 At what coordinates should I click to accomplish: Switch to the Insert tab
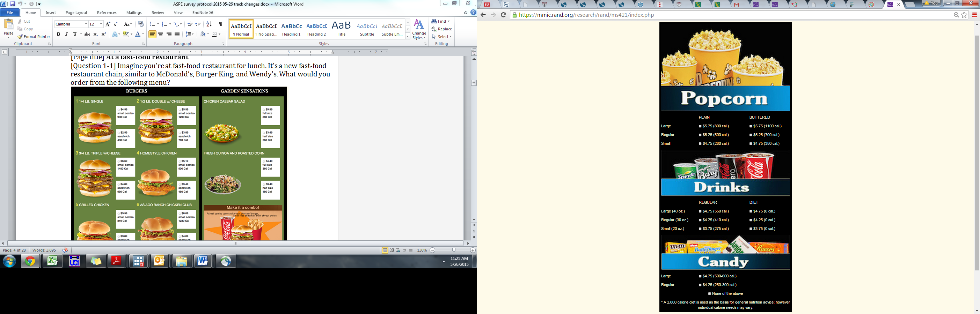[x=51, y=13]
